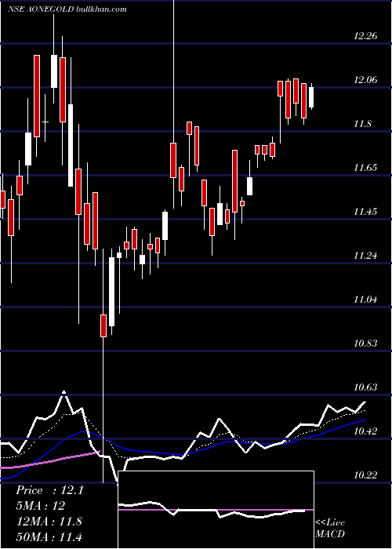Click the 11.65 price axis label
Screen dimensions: 392x549
click(366, 167)
